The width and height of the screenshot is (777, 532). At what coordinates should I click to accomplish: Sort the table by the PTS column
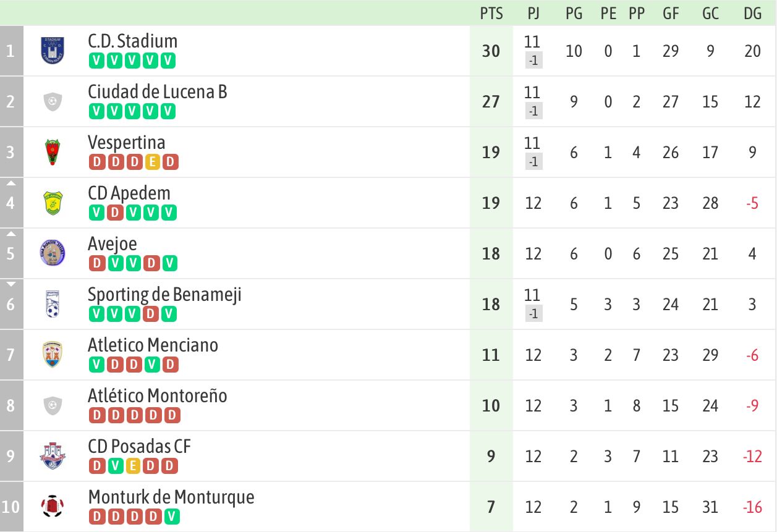tap(491, 14)
